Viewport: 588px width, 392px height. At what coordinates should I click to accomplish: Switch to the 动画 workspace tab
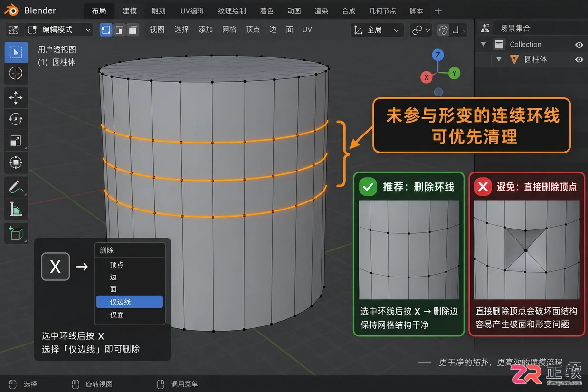tap(294, 10)
